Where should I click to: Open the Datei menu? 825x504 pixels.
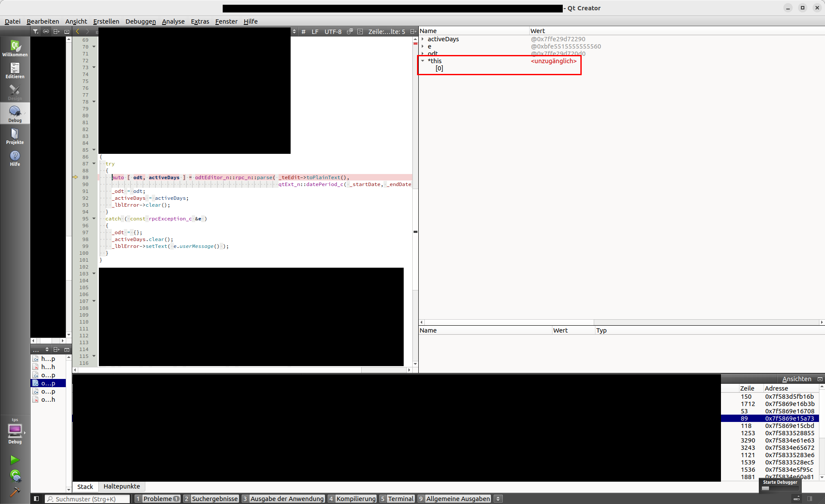(x=12, y=21)
